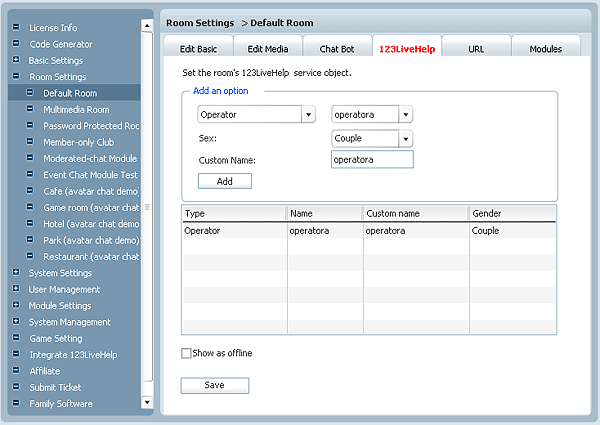Collapse the Room Settings tree node
600x425 pixels.
tap(16, 77)
